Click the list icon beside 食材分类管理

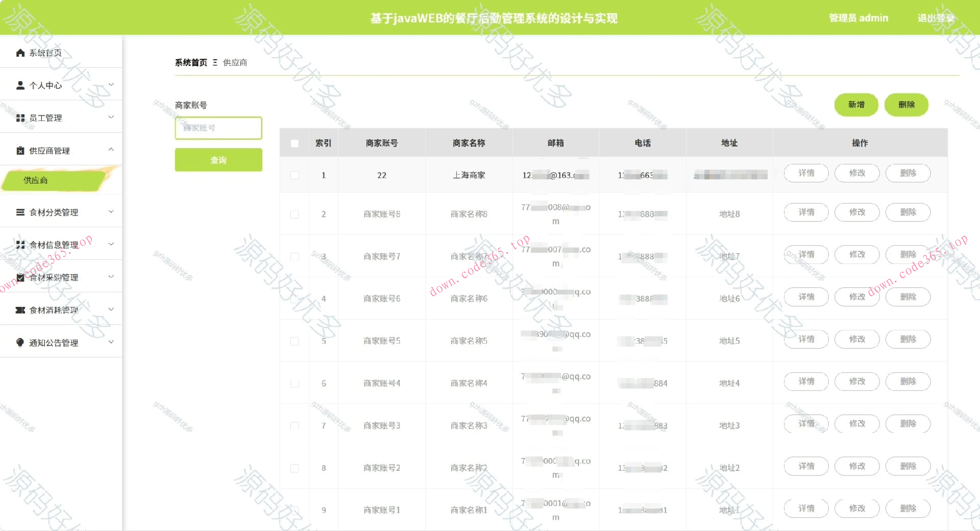click(x=20, y=212)
